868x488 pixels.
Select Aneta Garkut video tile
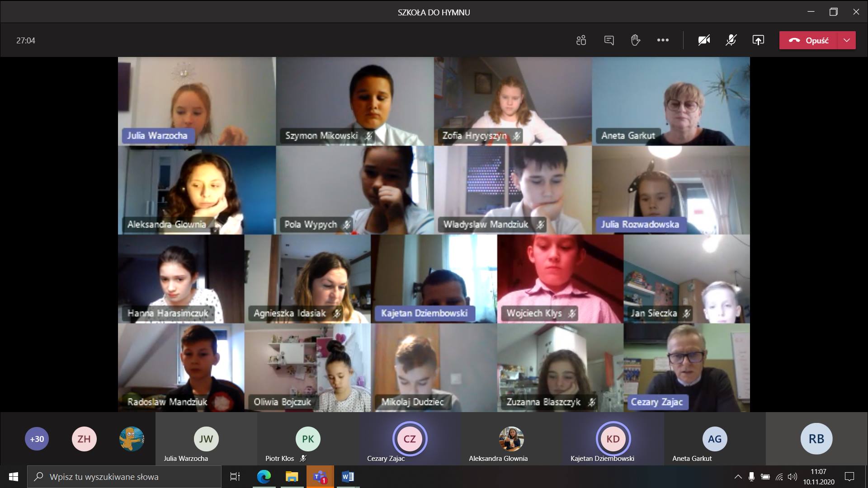click(x=671, y=101)
